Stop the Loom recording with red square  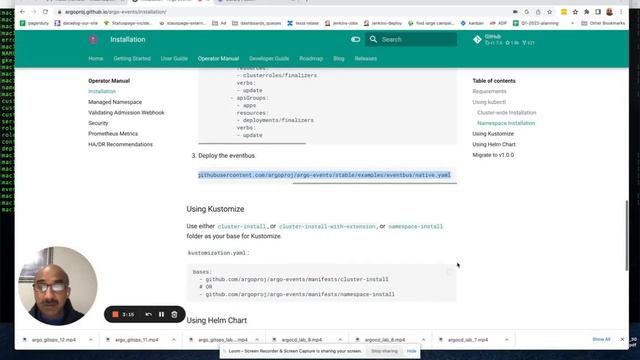[x=116, y=315]
